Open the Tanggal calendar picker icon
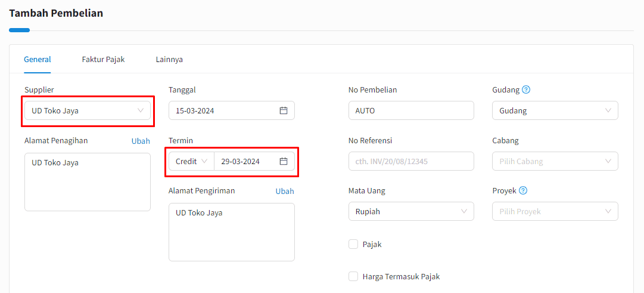The height and width of the screenshot is (293, 644). point(284,111)
